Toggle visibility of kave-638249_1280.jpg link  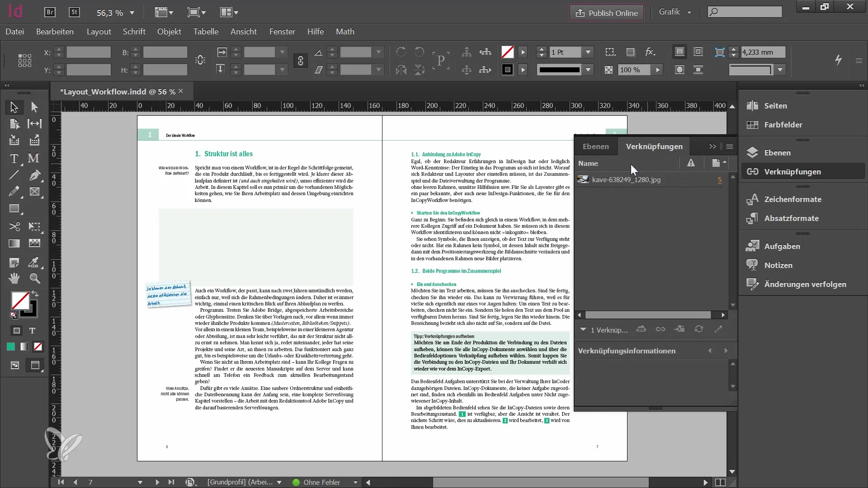[x=584, y=179]
